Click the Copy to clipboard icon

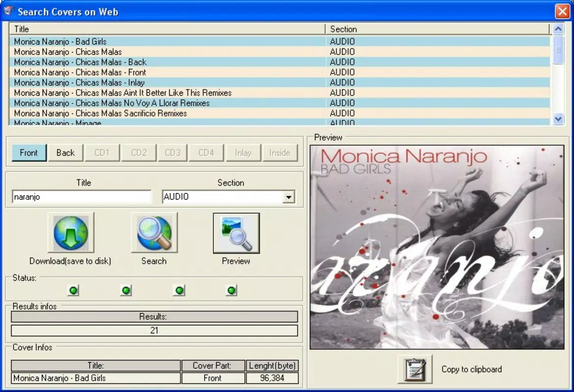click(415, 369)
